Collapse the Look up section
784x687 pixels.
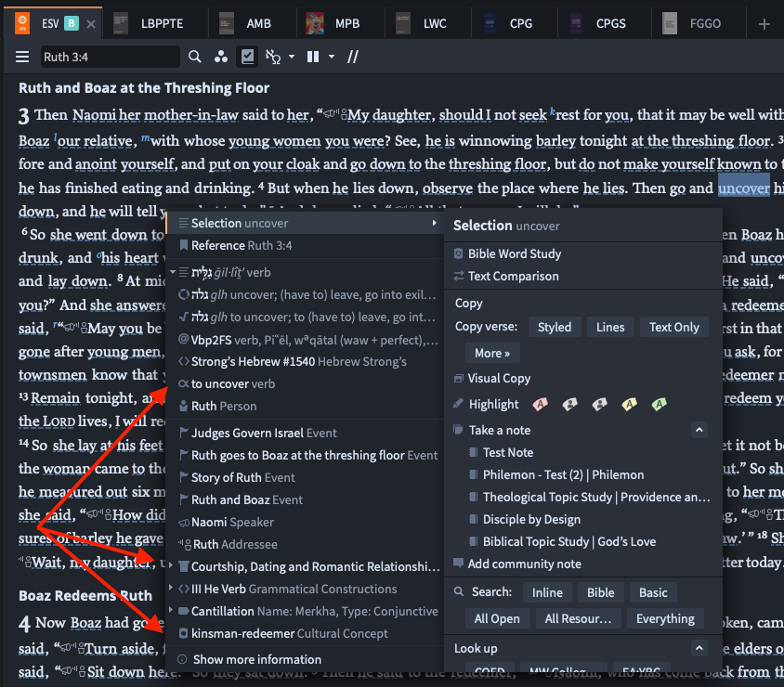point(699,649)
